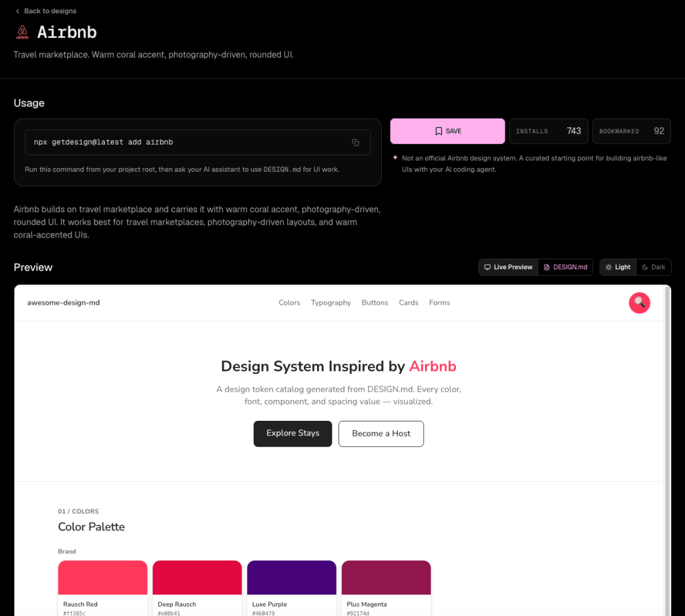This screenshot has width=685, height=616.
Task: Click the sparkle icon beside the disclaimer
Action: [x=395, y=158]
